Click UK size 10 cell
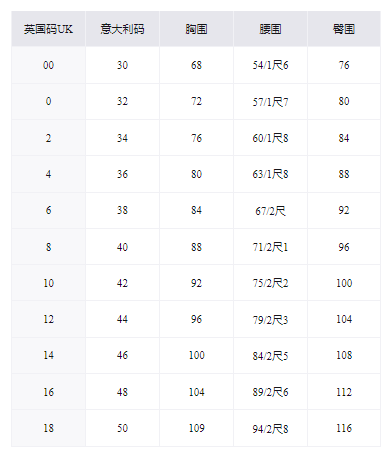 pyautogui.click(x=48, y=283)
